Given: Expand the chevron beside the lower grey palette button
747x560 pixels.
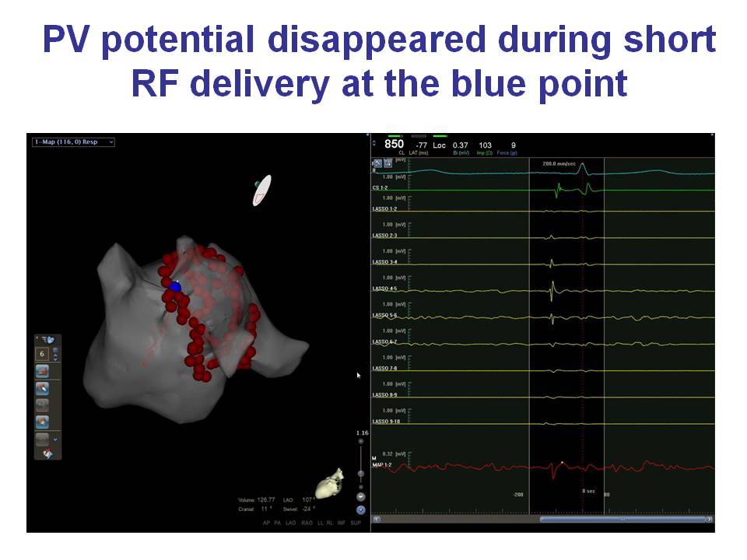Looking at the screenshot, I should coord(55,439).
